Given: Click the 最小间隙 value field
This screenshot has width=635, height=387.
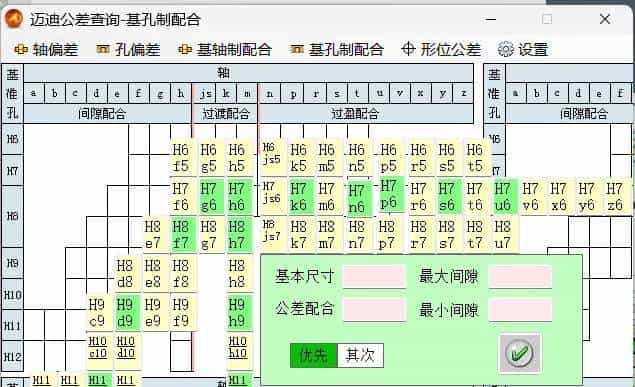Looking at the screenshot, I should click(x=520, y=310).
